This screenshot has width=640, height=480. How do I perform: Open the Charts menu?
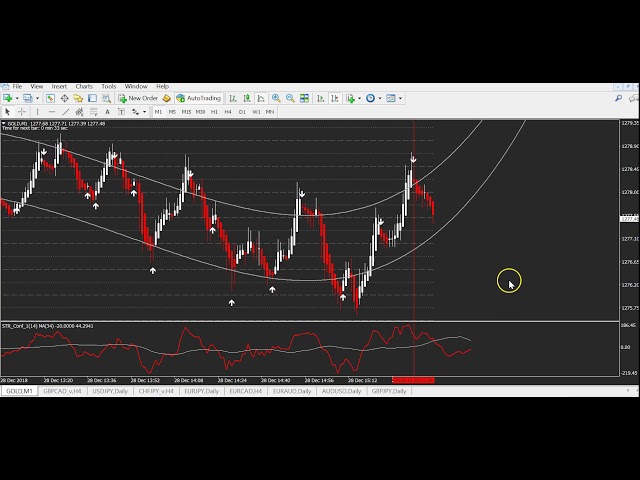84,87
